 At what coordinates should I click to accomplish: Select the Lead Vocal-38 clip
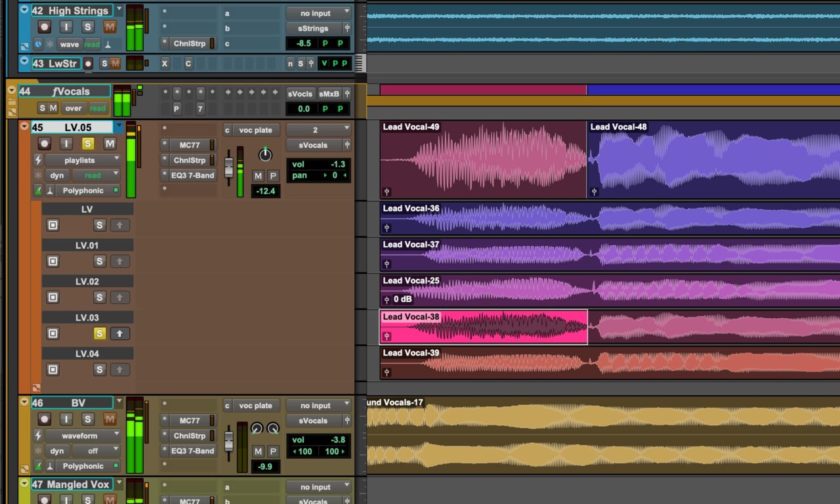pos(483,327)
